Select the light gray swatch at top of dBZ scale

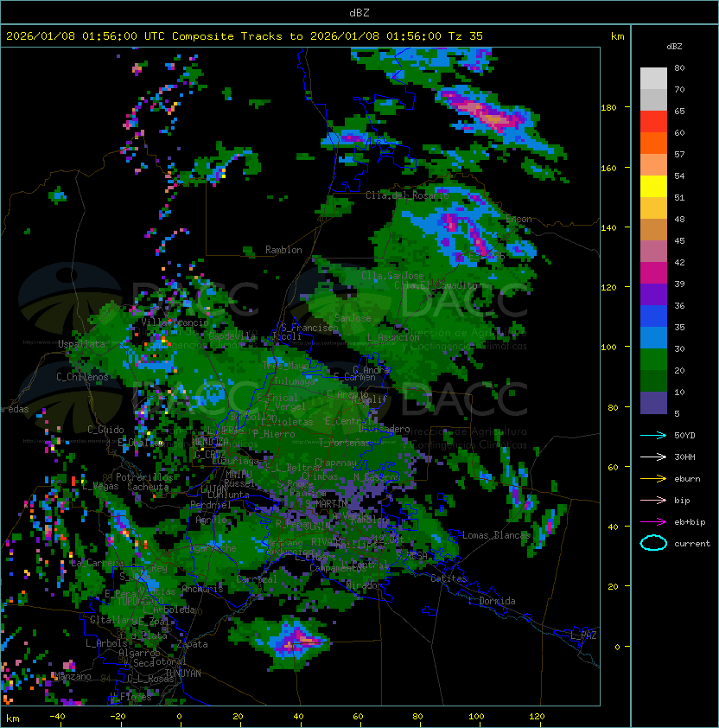653,78
